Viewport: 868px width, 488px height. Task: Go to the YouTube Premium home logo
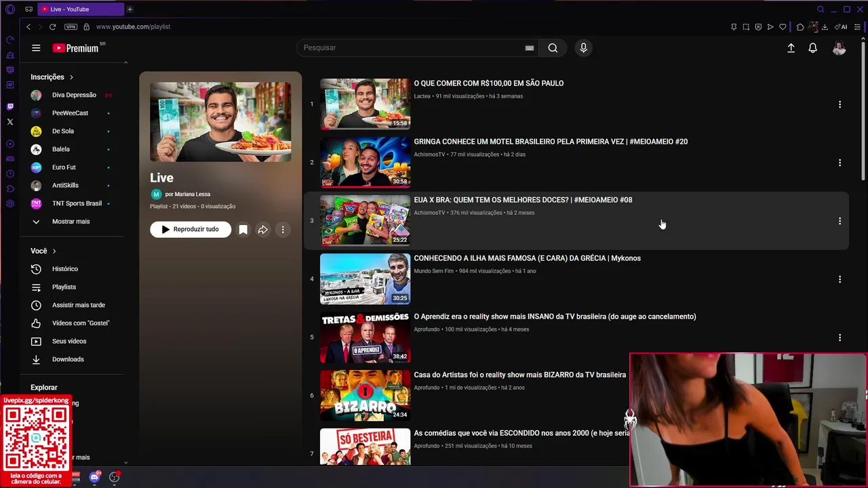click(76, 48)
